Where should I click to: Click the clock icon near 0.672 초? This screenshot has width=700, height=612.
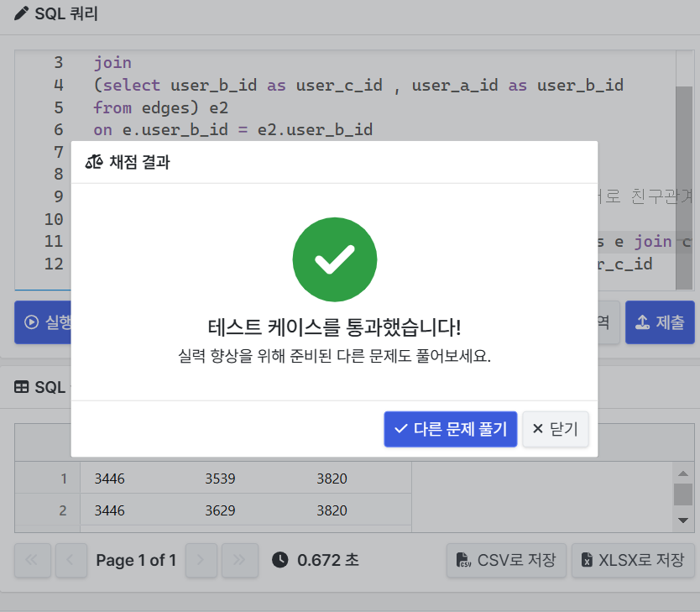[x=279, y=560]
